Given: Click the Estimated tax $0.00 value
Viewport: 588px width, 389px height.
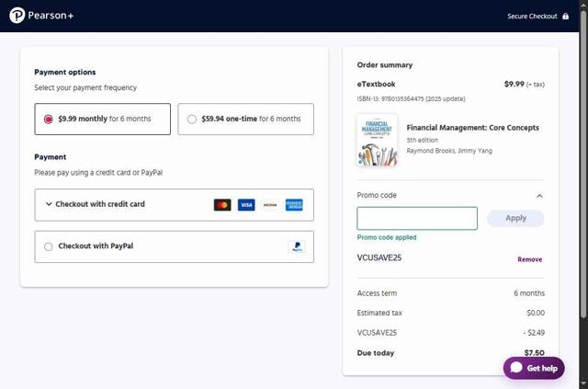Looking at the screenshot, I should pyautogui.click(x=536, y=313).
